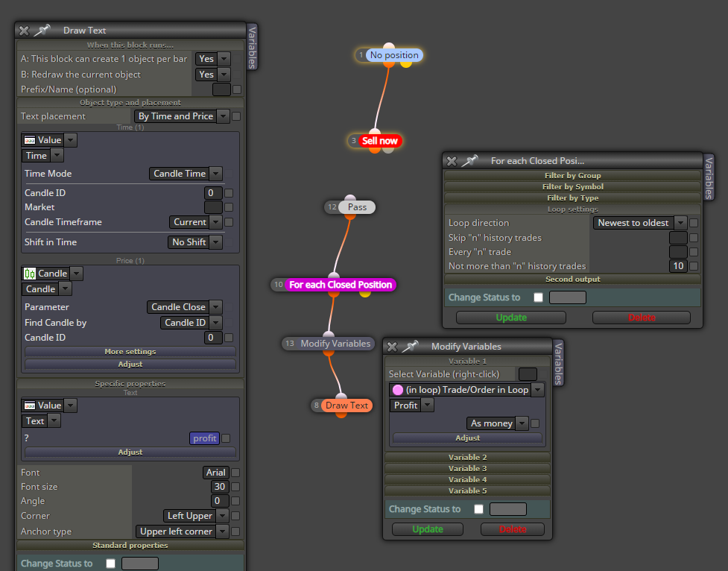This screenshot has height=571, width=728.
Task: Select the Sell now block
Action: 379,140
